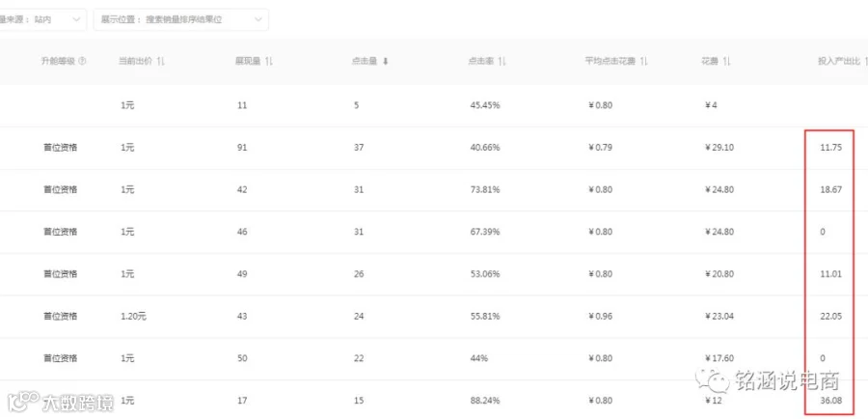This screenshot has width=868, height=419.
Task: Expand 搜索销量排序结果位 dropdown chevron
Action: point(258,20)
